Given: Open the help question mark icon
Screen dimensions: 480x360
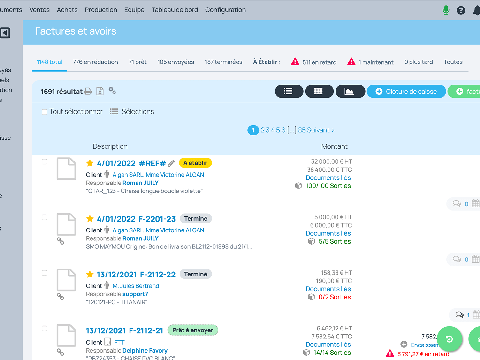Looking at the screenshot, I should pos(461,10).
